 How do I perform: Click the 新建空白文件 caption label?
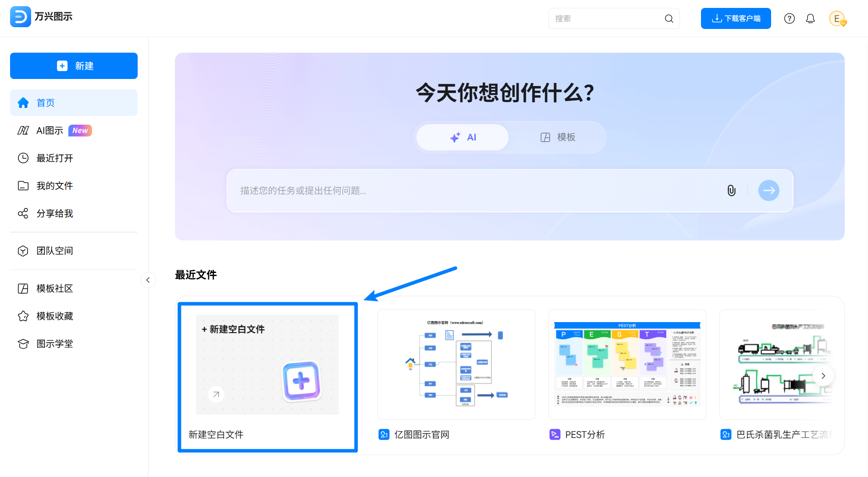click(x=216, y=434)
